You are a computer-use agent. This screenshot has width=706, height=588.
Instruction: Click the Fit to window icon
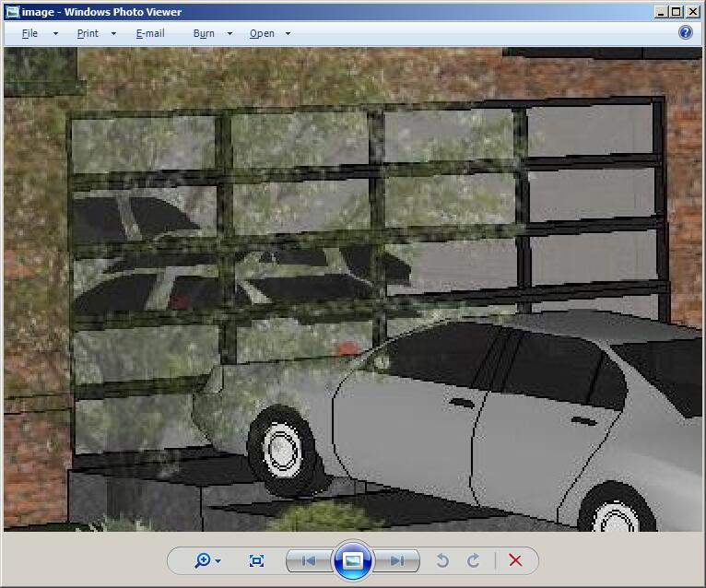point(257,560)
